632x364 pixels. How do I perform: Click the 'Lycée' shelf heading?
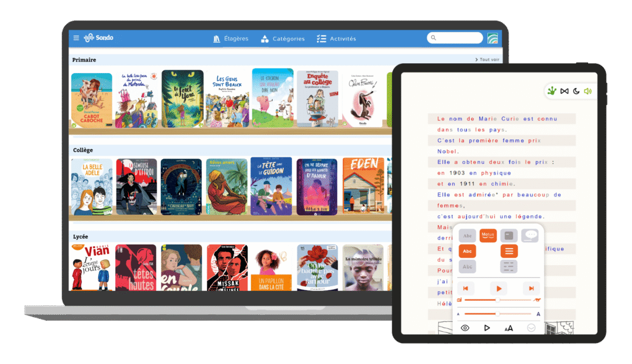click(x=81, y=236)
